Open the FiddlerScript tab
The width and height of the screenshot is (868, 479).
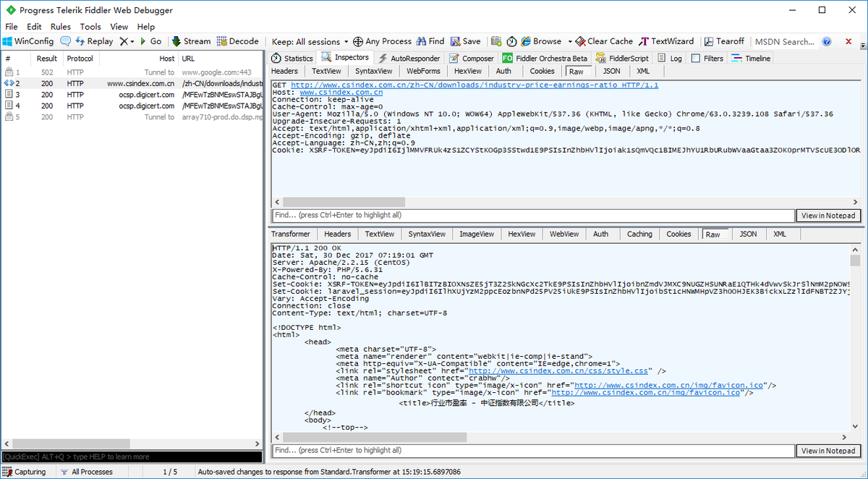coord(622,58)
